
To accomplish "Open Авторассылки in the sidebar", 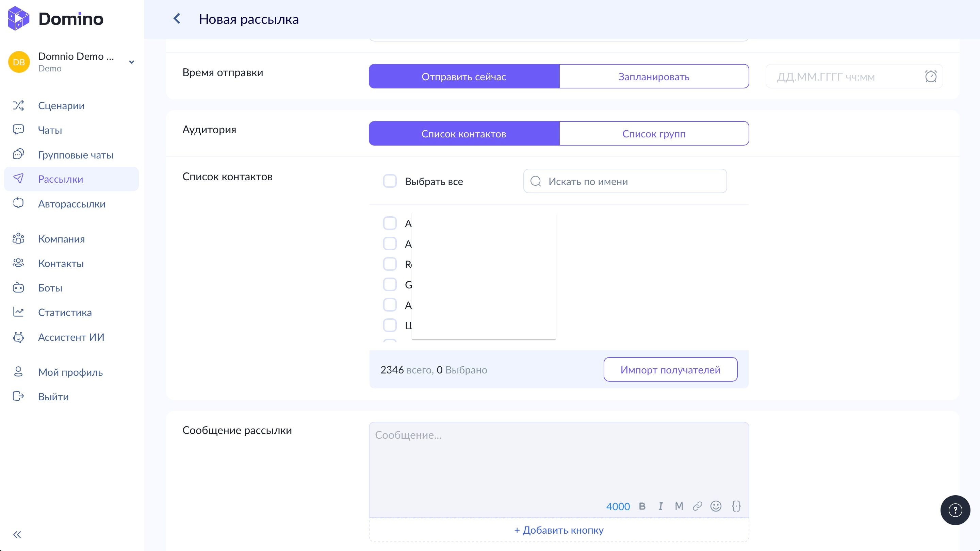I will click(x=71, y=204).
